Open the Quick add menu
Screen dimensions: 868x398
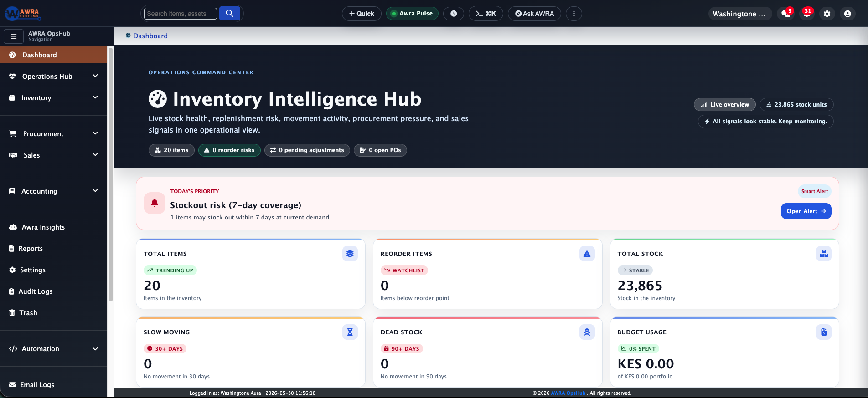click(362, 14)
